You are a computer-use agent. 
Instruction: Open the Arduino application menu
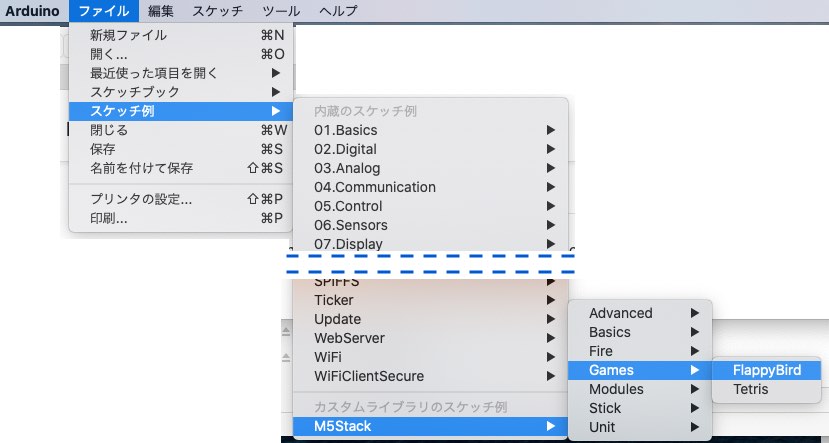[32, 11]
